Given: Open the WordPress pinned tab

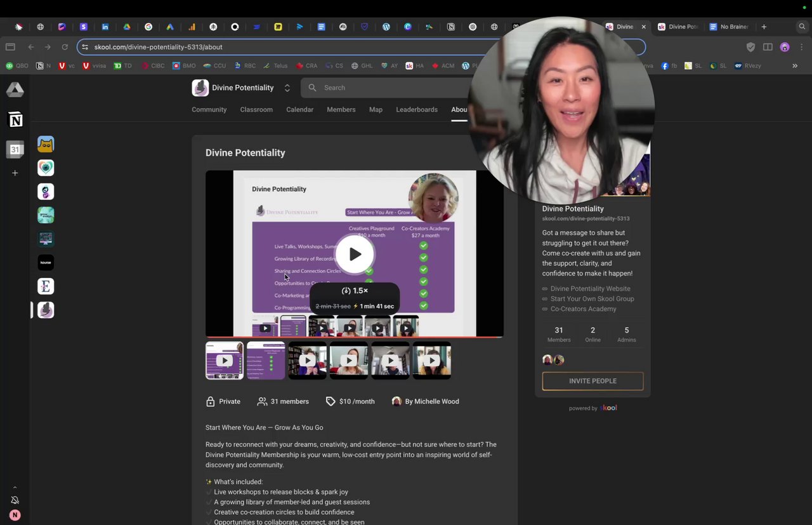Looking at the screenshot, I should pyautogui.click(x=386, y=27).
